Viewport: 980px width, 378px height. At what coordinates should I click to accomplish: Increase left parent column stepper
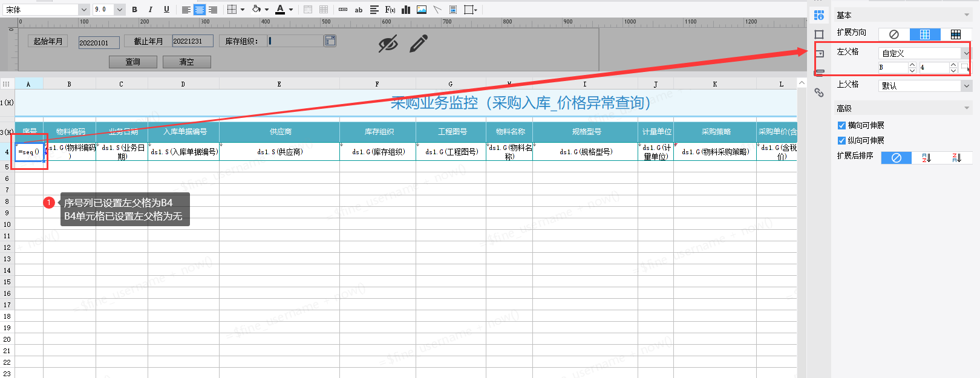pos(912,65)
